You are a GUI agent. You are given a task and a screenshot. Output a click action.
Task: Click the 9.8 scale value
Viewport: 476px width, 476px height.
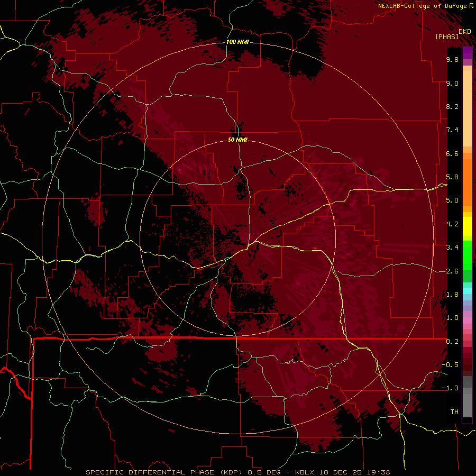(452, 59)
